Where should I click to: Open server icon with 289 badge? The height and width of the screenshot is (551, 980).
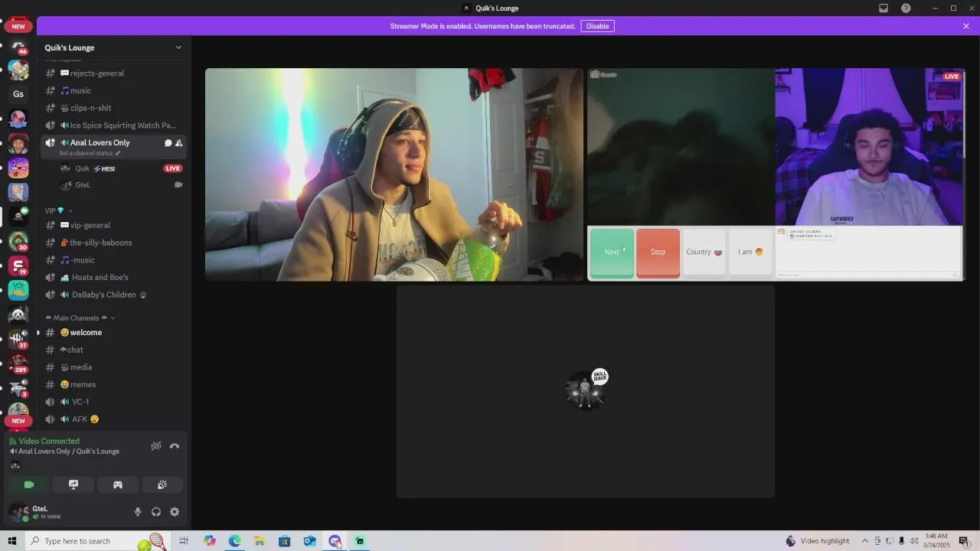(x=18, y=362)
